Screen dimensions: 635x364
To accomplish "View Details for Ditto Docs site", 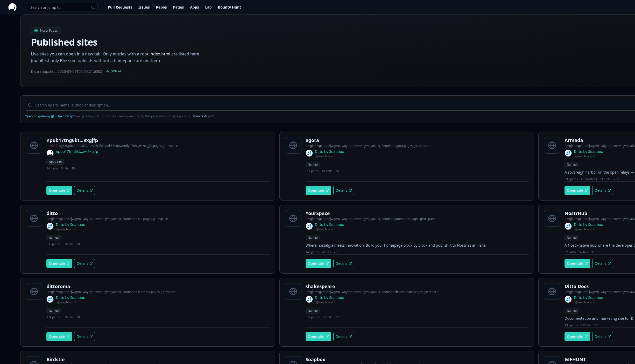I will coord(603,337).
